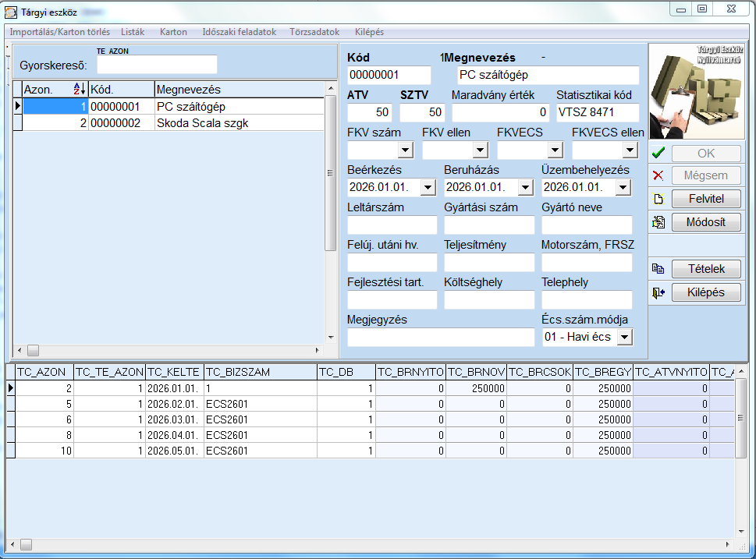756x559 pixels.
Task: Click the Statisztikai kód field
Action: (x=598, y=112)
